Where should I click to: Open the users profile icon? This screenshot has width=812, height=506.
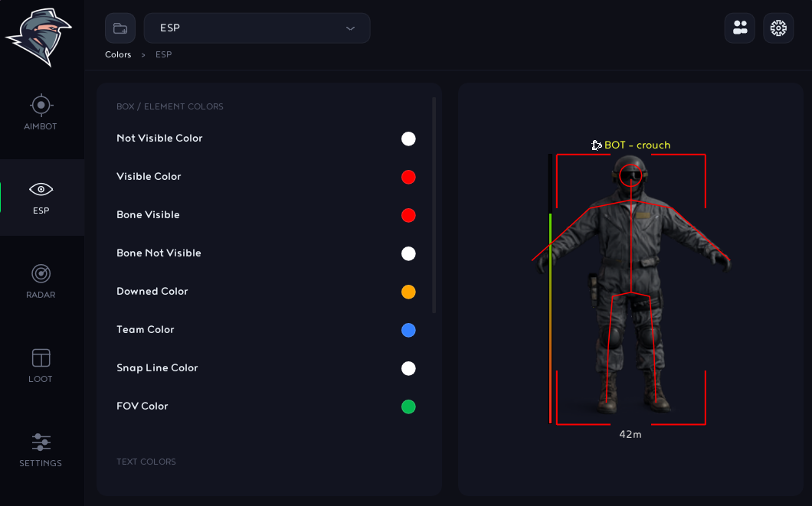(x=740, y=28)
